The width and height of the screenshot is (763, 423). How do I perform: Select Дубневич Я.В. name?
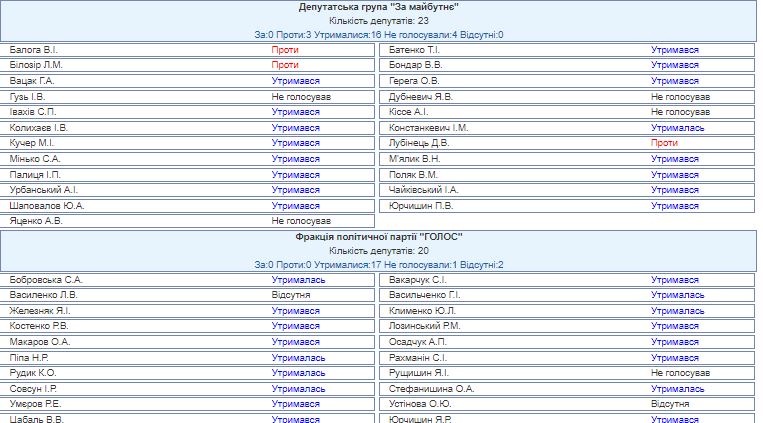[x=421, y=97]
